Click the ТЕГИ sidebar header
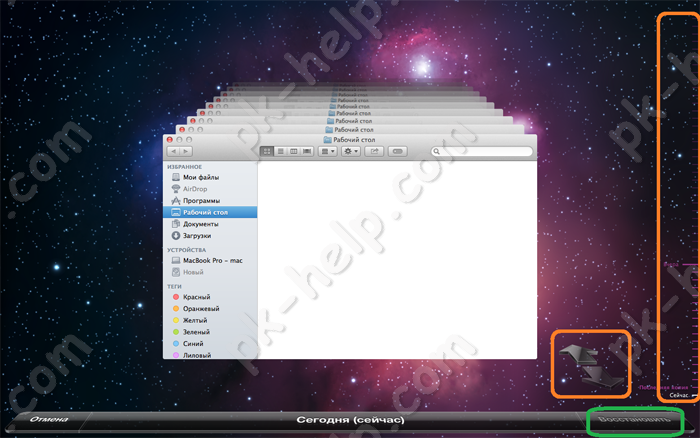This screenshot has height=438, width=700. [175, 286]
